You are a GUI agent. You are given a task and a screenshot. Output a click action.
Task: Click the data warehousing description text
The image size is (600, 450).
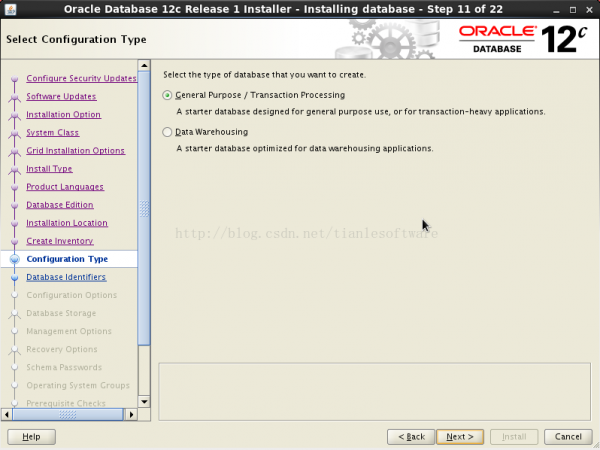click(x=305, y=148)
